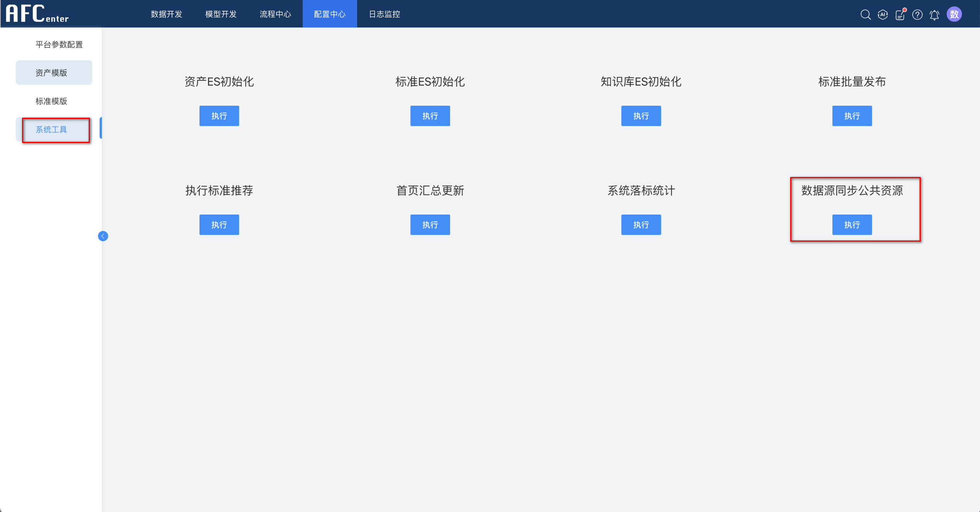Open the AI assistant hexagon icon
The width and height of the screenshot is (980, 512).
[883, 15]
